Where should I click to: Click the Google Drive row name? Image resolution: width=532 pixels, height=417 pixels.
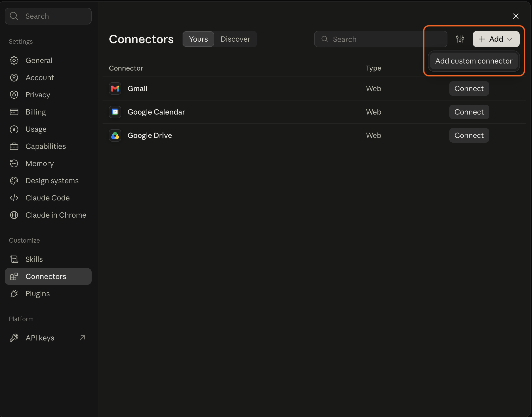coord(150,135)
